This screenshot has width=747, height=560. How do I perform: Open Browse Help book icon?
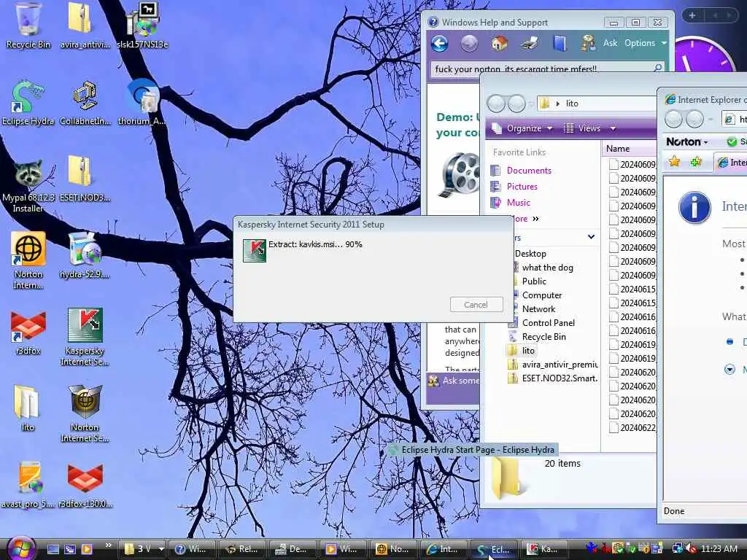[560, 43]
